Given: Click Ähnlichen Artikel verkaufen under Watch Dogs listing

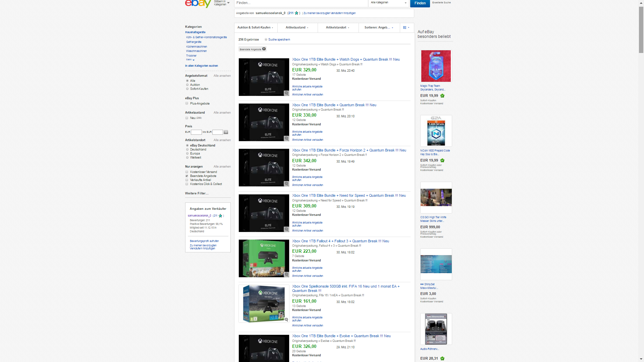Looking at the screenshot, I should point(308,95).
